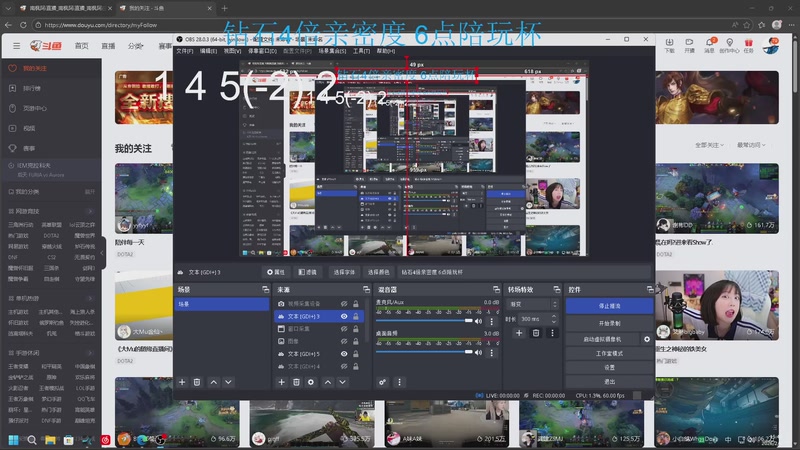Expand 网游竞技 category chevron in Douyu sidebar
The width and height of the screenshot is (800, 450).
coord(90,211)
